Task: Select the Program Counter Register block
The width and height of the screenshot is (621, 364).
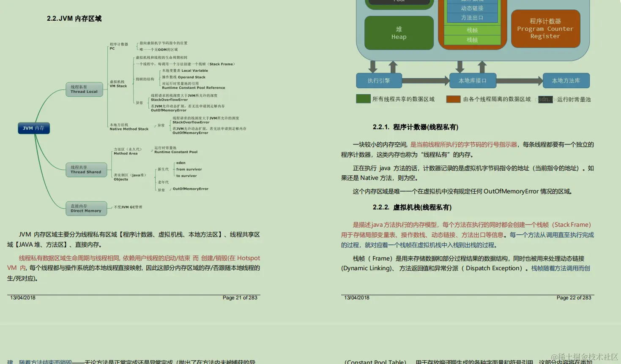Action: click(545, 29)
